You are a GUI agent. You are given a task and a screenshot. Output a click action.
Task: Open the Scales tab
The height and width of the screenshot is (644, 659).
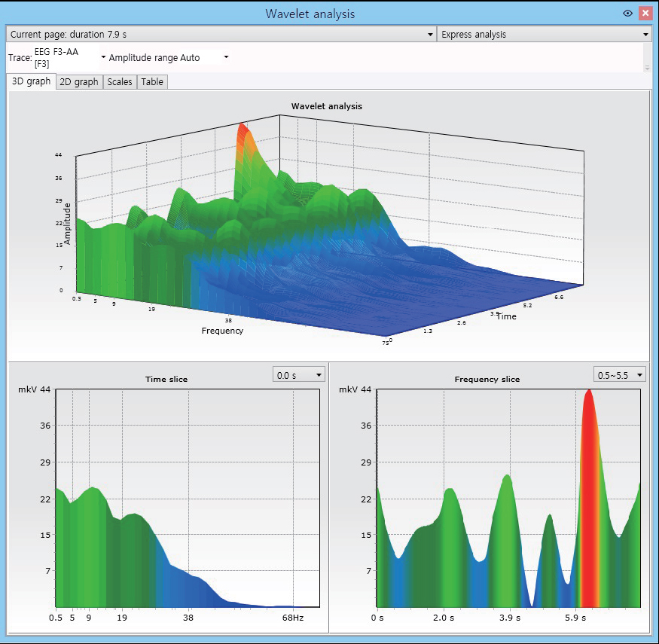tap(120, 82)
